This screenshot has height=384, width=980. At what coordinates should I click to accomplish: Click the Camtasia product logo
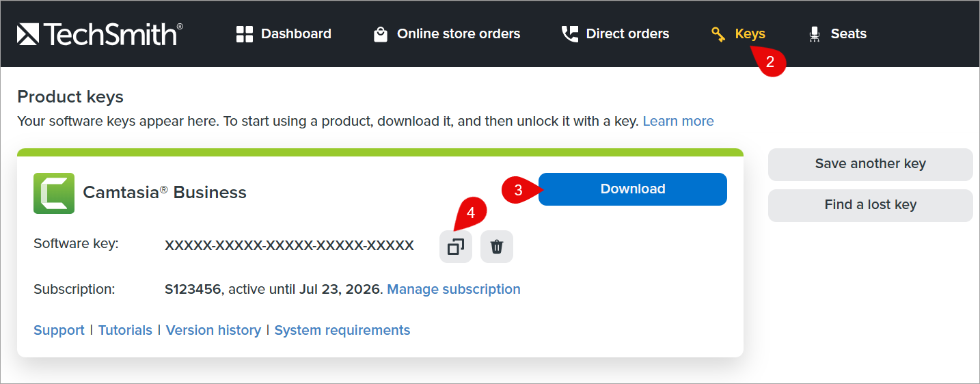[54, 193]
